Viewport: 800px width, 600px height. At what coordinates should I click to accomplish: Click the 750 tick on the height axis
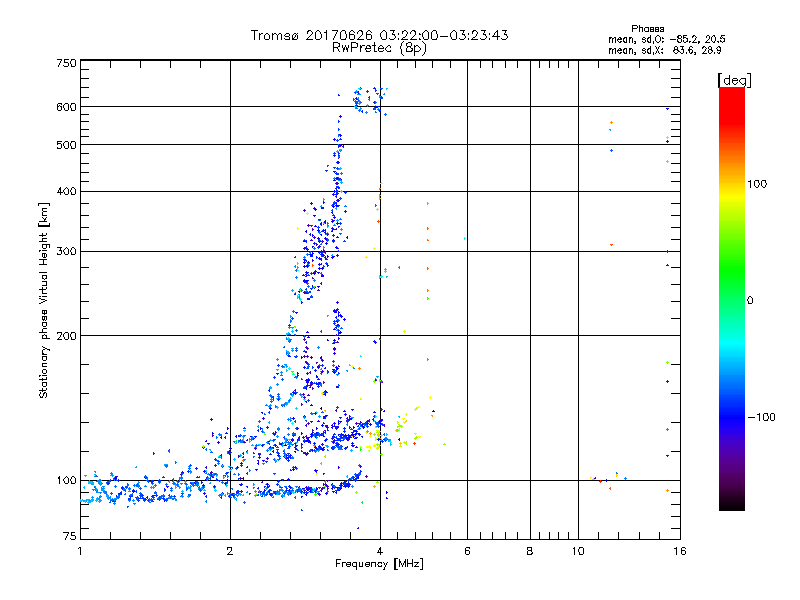pyautogui.click(x=66, y=63)
